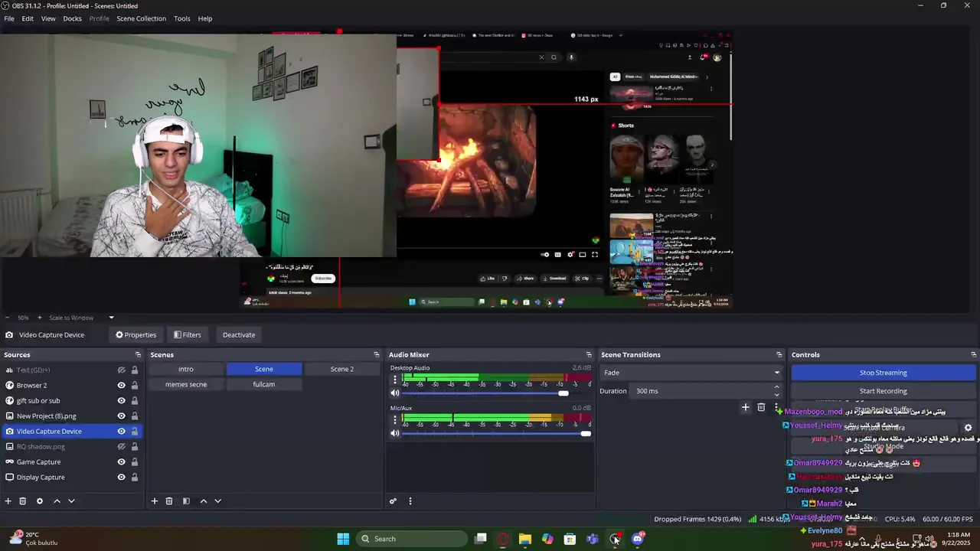The image size is (980, 551).
Task: Float the Controls dock panel
Action: (974, 354)
